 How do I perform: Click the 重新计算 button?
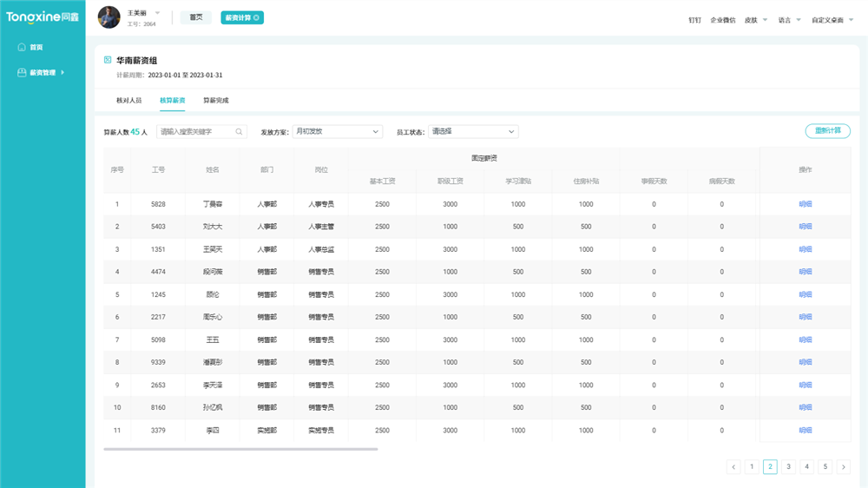pyautogui.click(x=827, y=131)
